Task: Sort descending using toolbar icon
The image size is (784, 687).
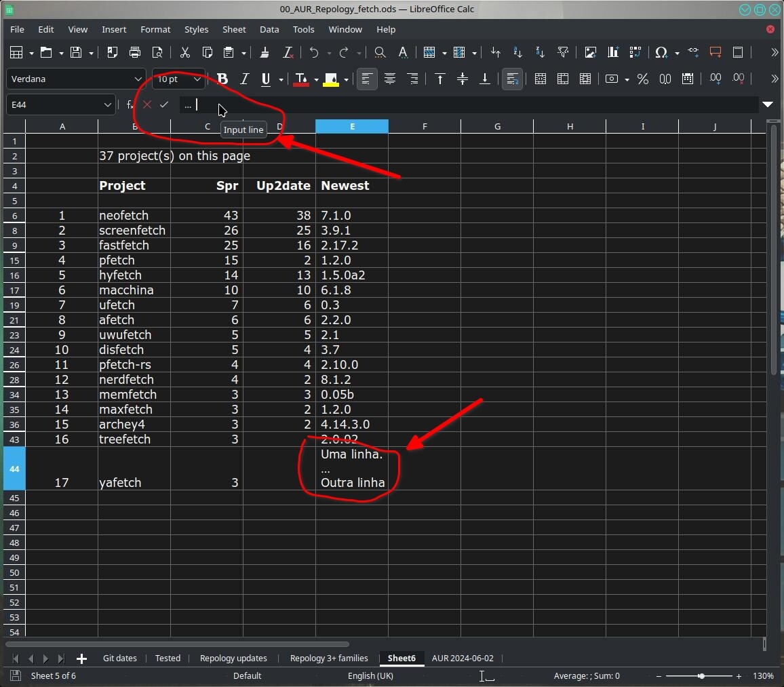Action: [540, 52]
